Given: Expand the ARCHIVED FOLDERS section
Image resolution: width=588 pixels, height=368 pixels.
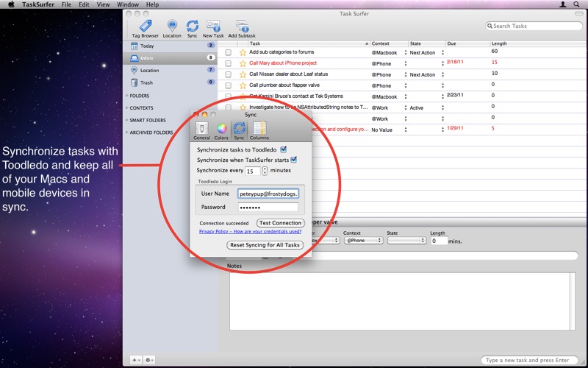Looking at the screenshot, I should click(x=127, y=132).
